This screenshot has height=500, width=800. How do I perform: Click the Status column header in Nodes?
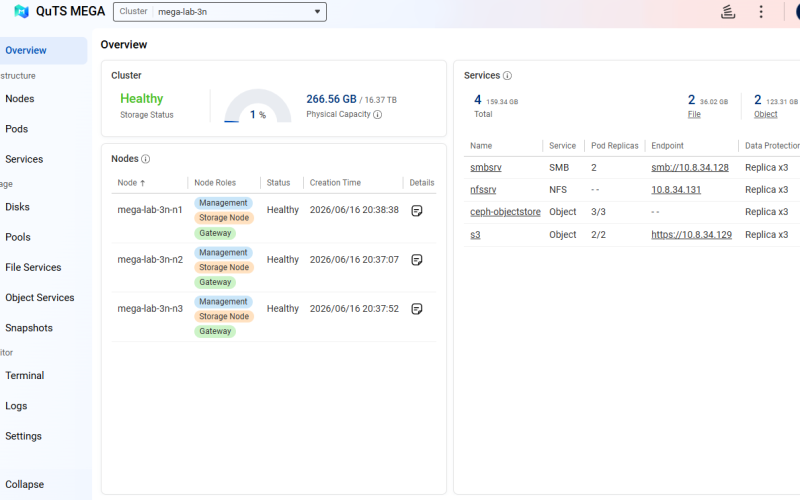point(278,183)
